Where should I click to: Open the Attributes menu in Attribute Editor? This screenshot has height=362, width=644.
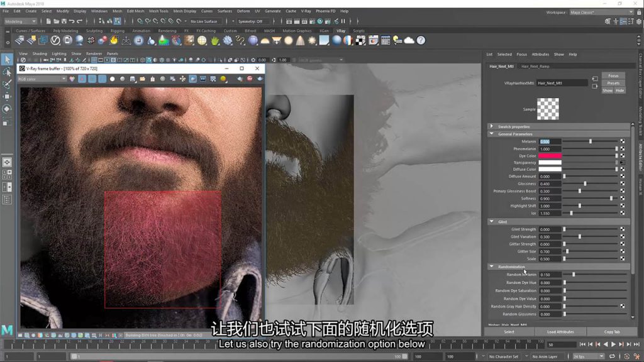(540, 54)
